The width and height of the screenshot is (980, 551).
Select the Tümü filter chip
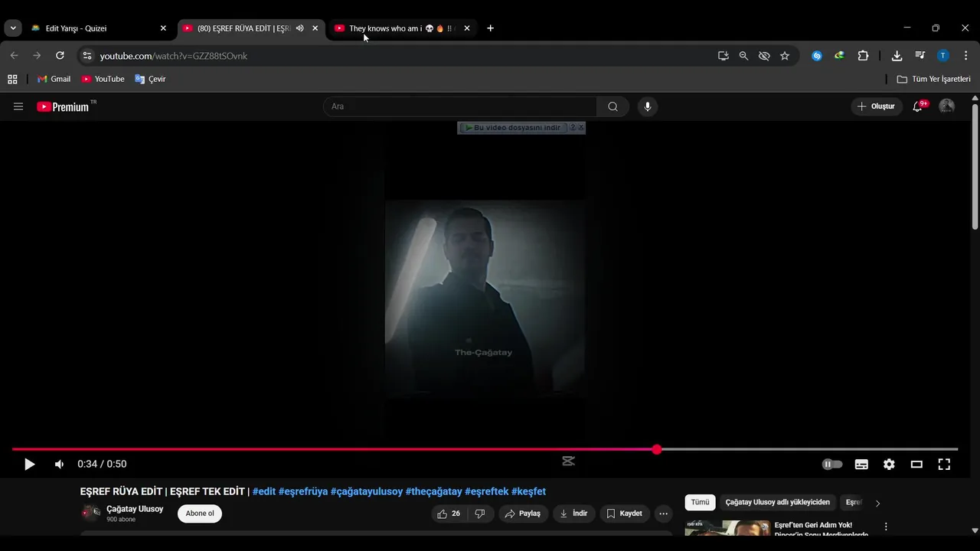coord(700,503)
